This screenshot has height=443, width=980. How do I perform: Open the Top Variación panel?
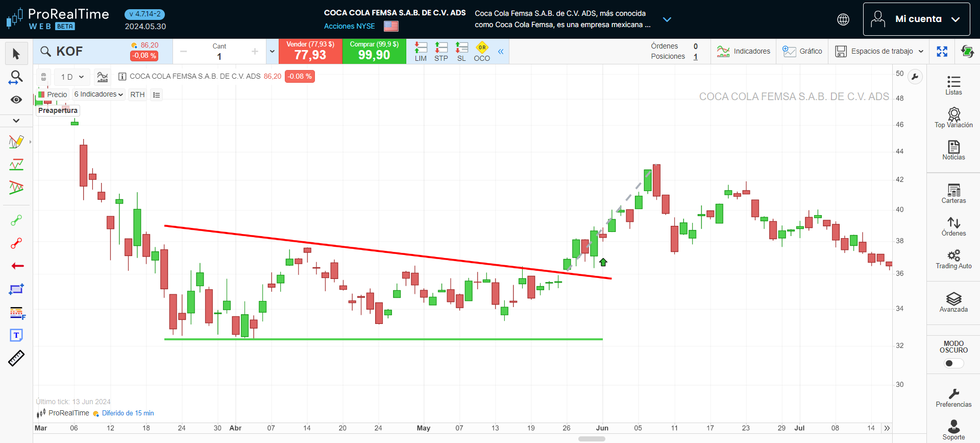tap(953, 118)
